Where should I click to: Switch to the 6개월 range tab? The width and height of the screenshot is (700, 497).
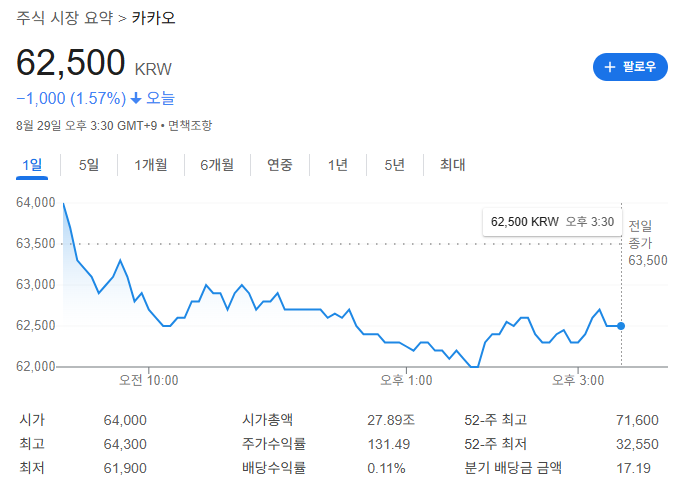point(217,165)
